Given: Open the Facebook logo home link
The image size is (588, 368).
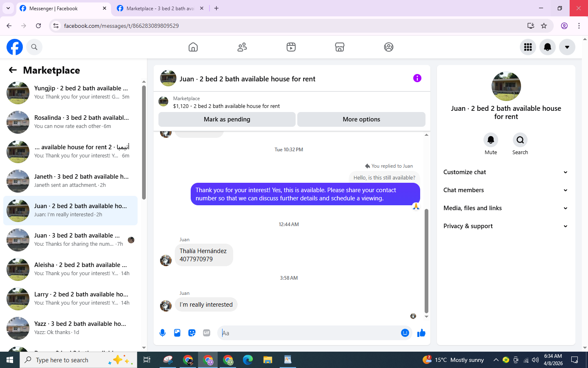Looking at the screenshot, I should (15, 47).
